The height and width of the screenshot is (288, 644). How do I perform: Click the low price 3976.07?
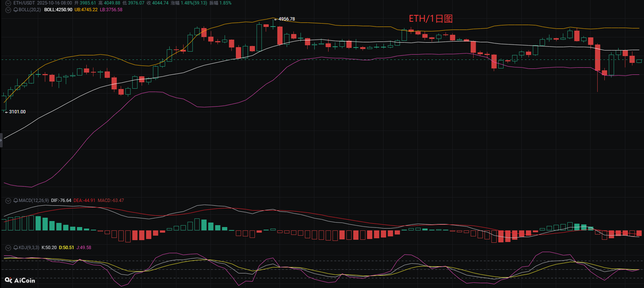[136, 3]
